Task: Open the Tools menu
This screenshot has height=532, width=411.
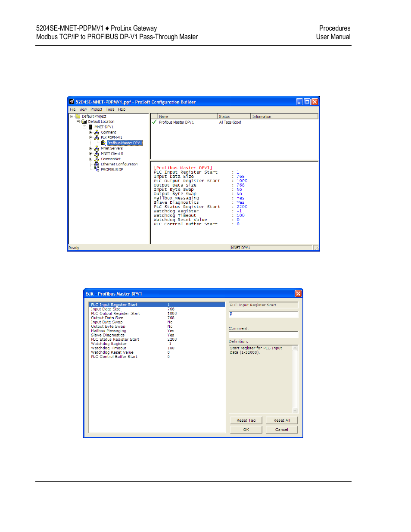Action: tap(110, 109)
